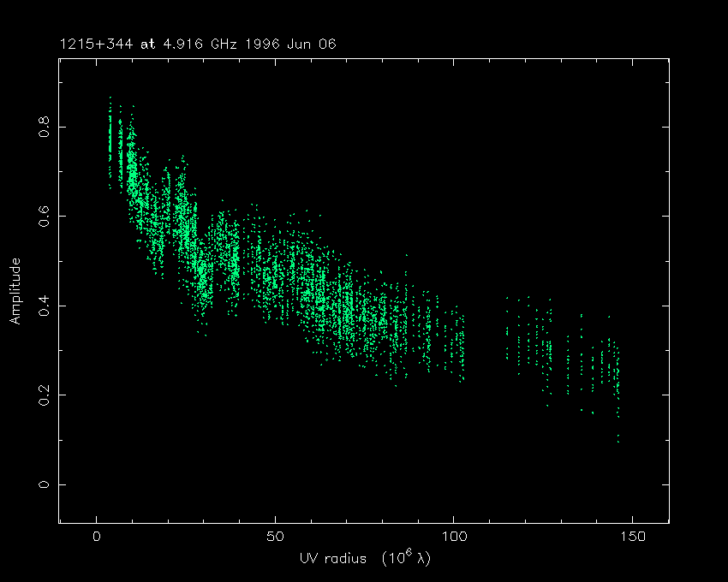Click the λ symbol in the x-axis label
Viewport: 728px width, 582px height.
pyautogui.click(x=423, y=558)
